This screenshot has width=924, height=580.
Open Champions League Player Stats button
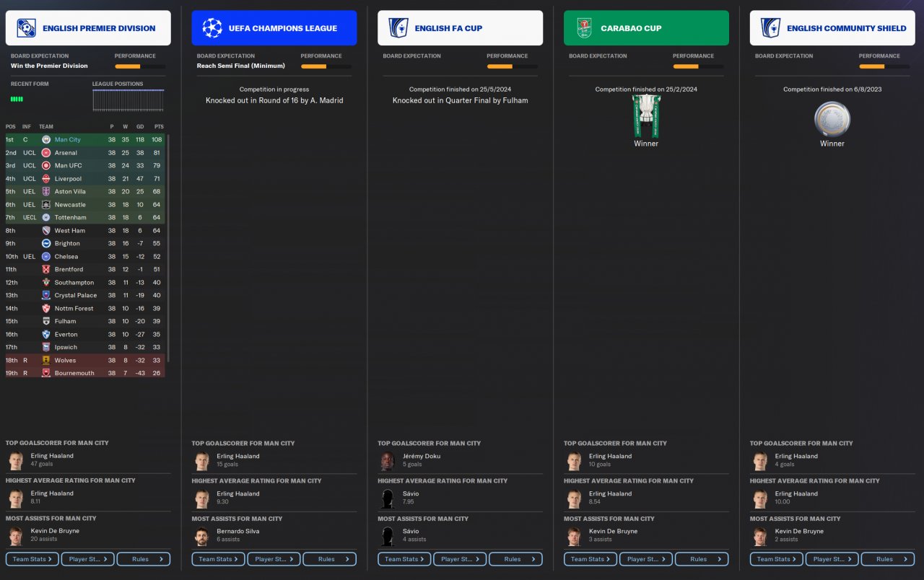[x=274, y=559]
